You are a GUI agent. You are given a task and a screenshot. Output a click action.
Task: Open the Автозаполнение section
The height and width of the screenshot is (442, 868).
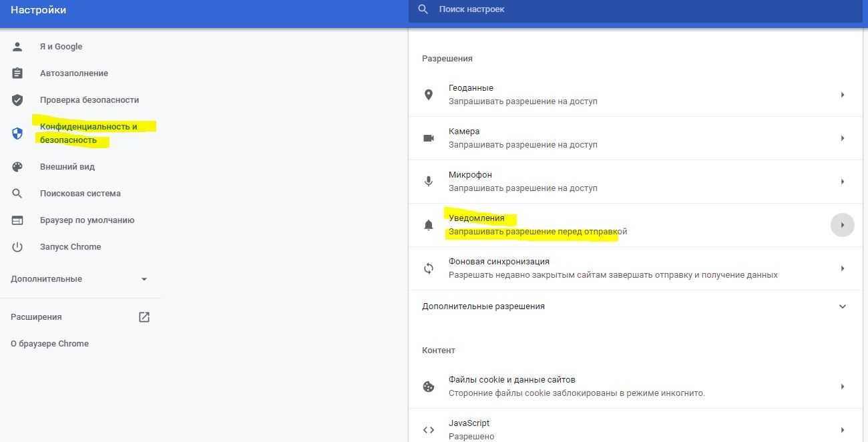click(74, 73)
